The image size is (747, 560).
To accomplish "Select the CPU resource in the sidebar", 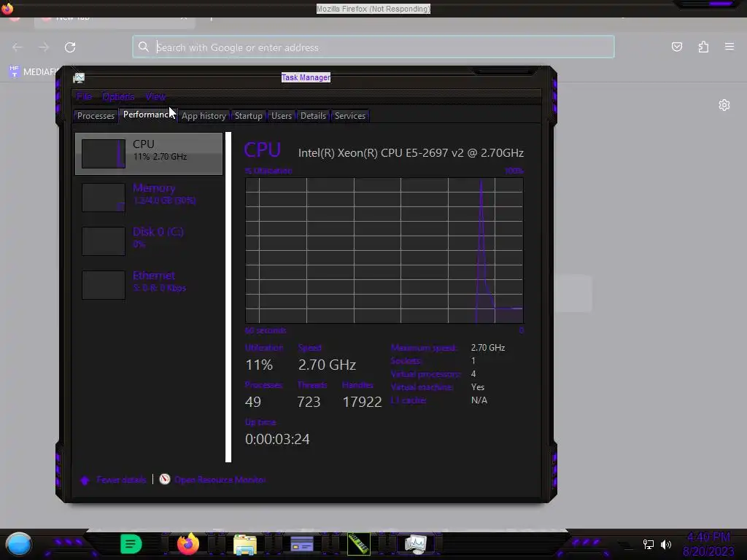I will click(x=149, y=153).
